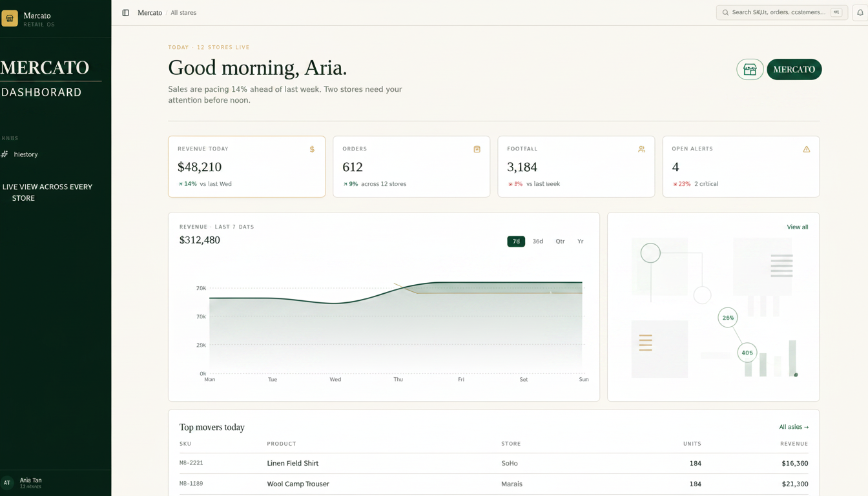Click the Open Alerts warning triangle
The image size is (868, 496).
(806, 149)
